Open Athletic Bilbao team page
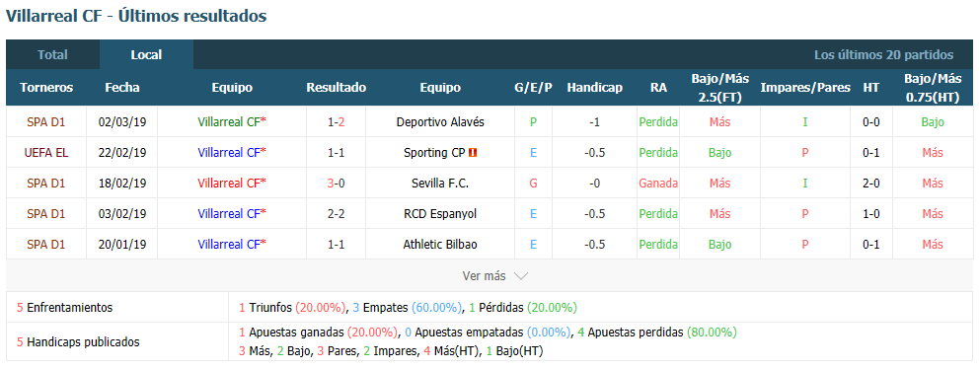 (440, 245)
